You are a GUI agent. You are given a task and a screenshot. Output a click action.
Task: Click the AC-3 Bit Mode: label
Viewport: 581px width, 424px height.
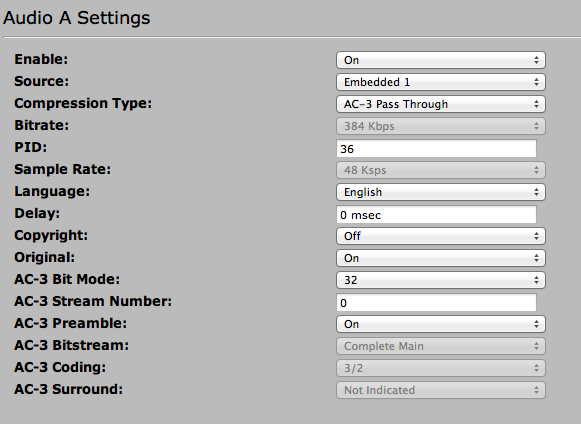(x=67, y=279)
